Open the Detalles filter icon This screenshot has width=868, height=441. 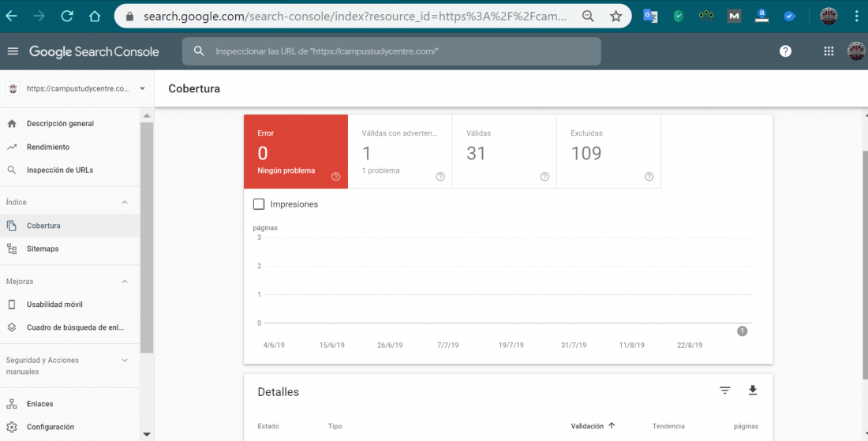click(724, 391)
